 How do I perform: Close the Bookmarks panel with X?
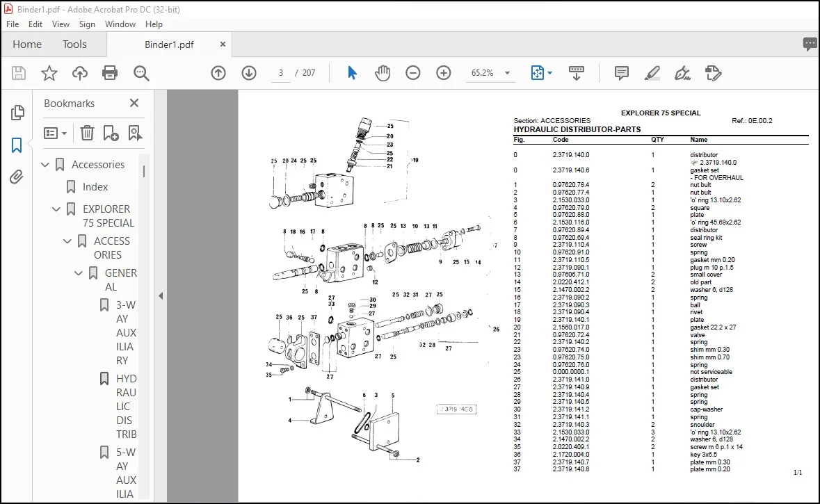[134, 103]
